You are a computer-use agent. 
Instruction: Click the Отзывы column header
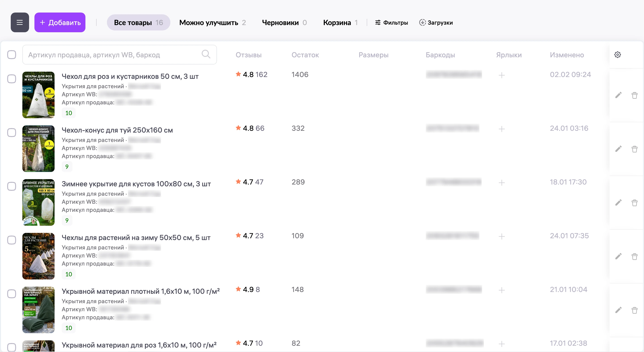point(248,55)
